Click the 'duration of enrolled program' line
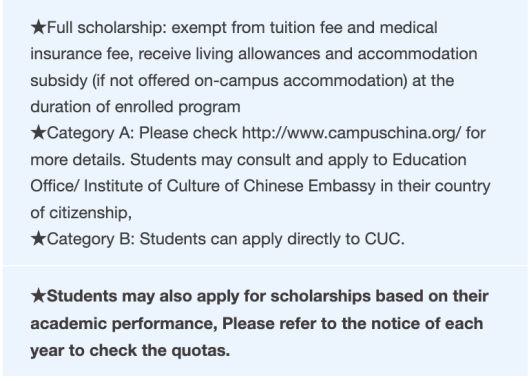The image size is (530, 381). click(x=136, y=107)
